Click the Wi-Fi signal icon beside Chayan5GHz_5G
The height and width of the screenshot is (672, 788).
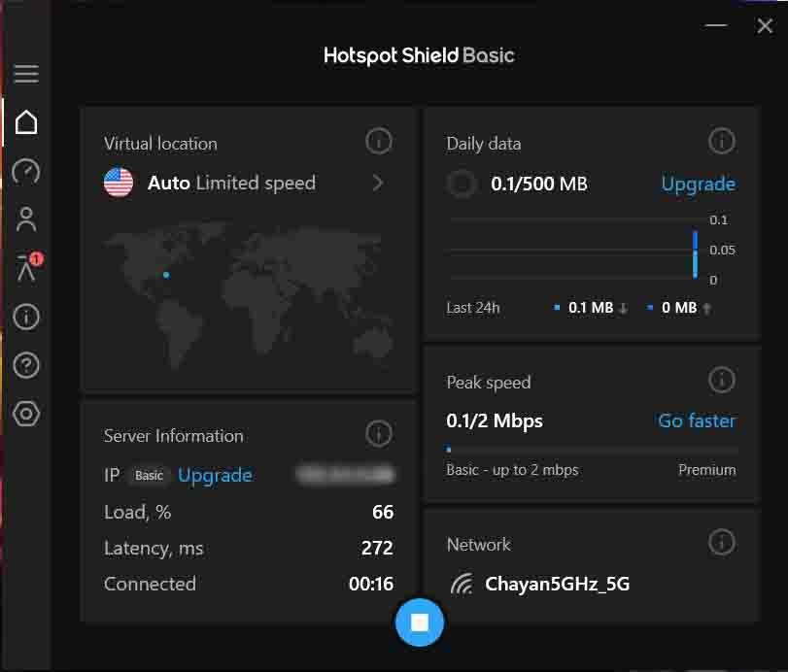[462, 584]
